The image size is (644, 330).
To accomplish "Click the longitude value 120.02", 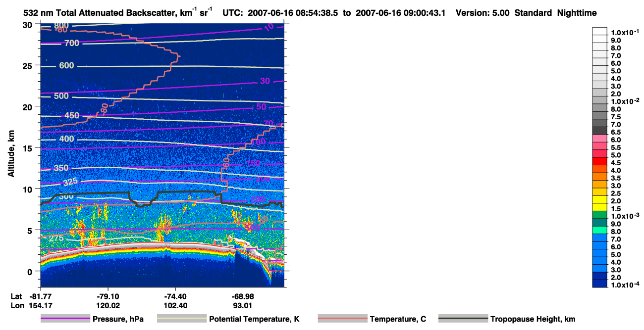I will coord(107,306).
